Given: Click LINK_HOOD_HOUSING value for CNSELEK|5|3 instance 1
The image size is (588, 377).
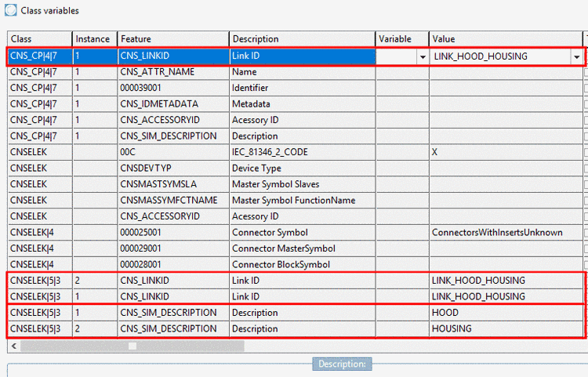Looking at the screenshot, I should pos(506,297).
